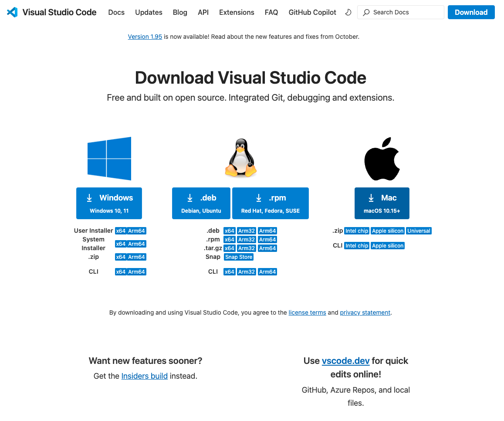Open the Version 1.95 link

pyautogui.click(x=145, y=37)
